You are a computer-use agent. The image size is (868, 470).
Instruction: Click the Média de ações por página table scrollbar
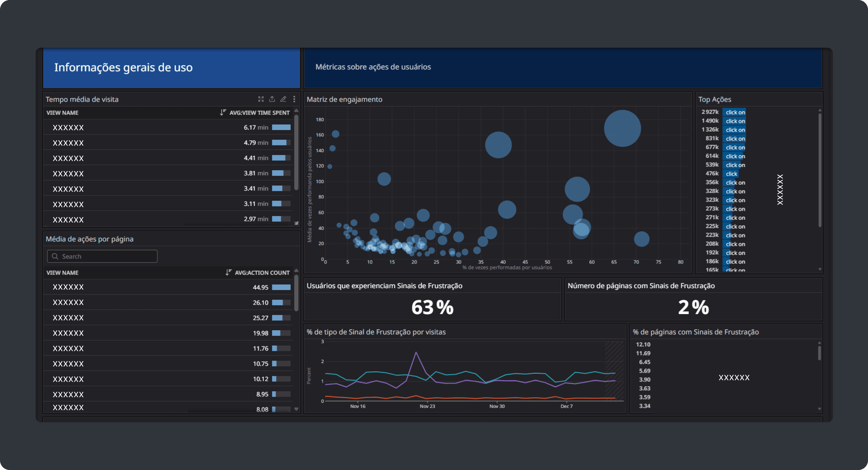pyautogui.click(x=296, y=293)
